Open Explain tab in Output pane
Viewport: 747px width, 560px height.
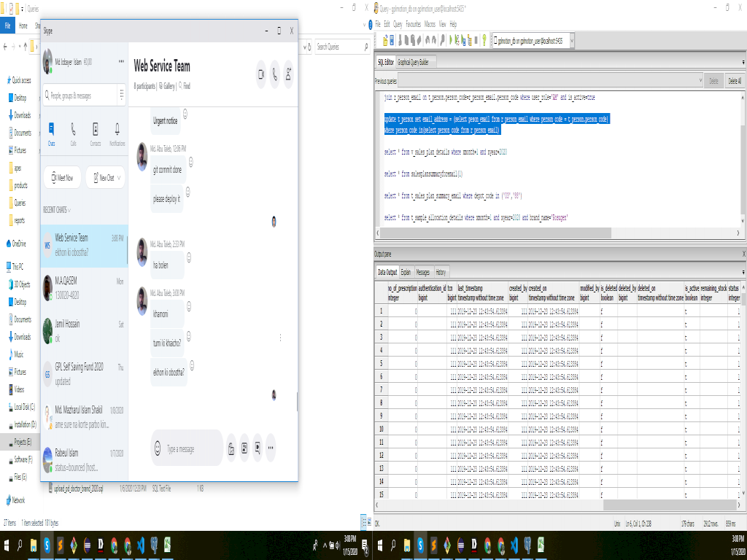[406, 273]
